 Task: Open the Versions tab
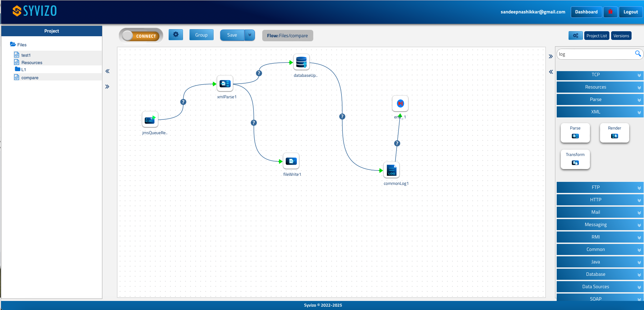point(621,36)
